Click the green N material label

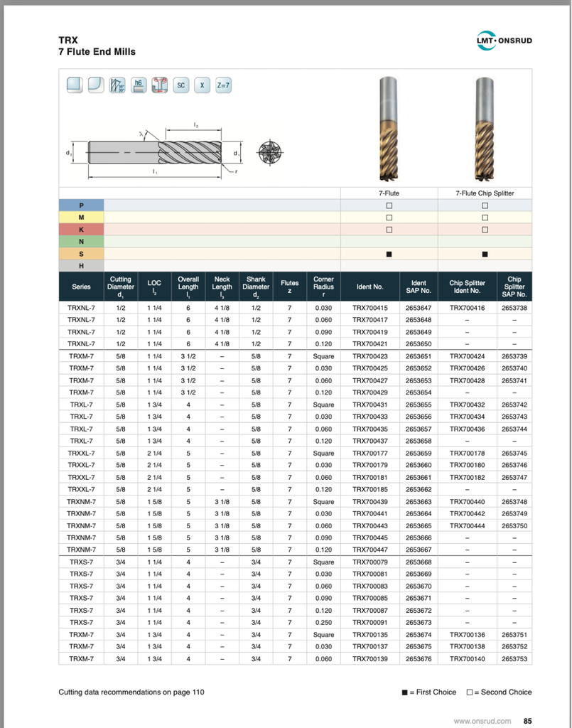81,242
